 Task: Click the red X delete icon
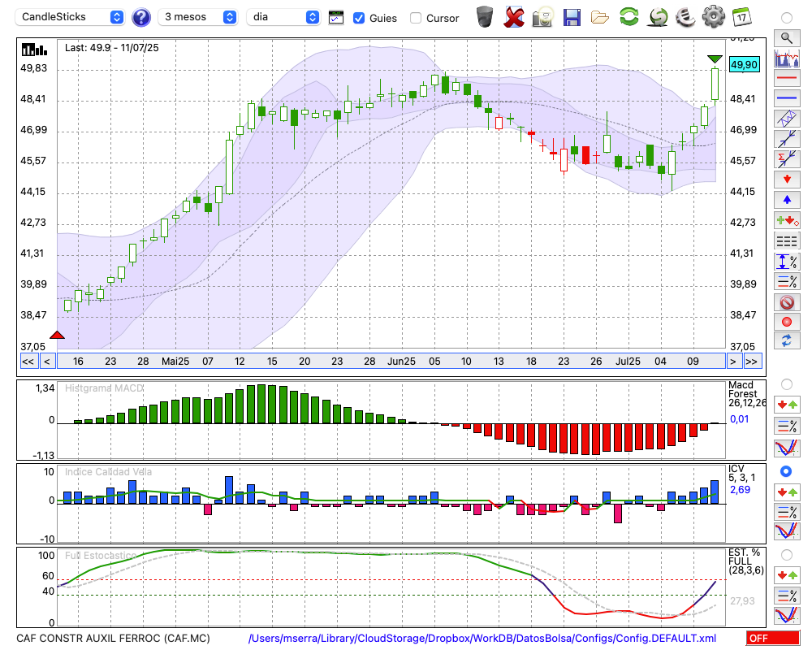pos(513,17)
